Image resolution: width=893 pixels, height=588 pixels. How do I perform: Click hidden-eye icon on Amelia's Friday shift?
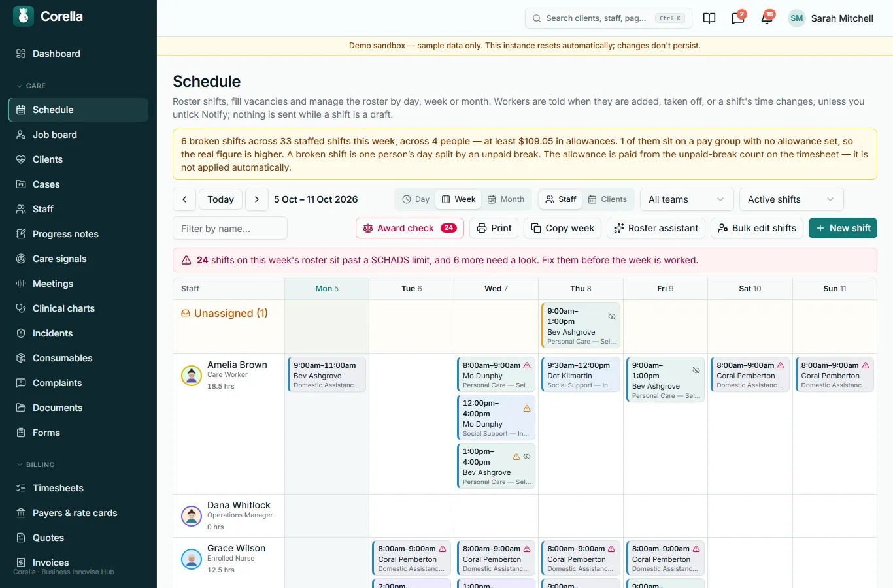(696, 370)
